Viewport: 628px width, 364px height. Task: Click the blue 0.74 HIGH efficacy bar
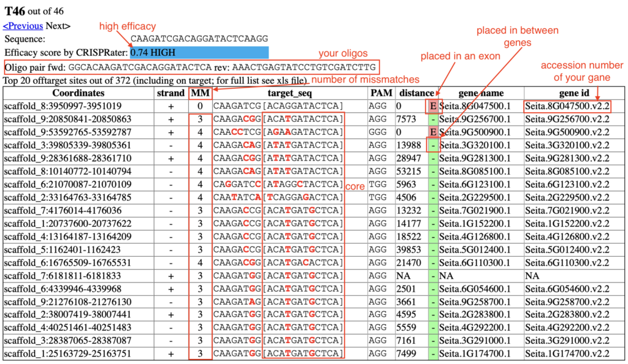199,53
